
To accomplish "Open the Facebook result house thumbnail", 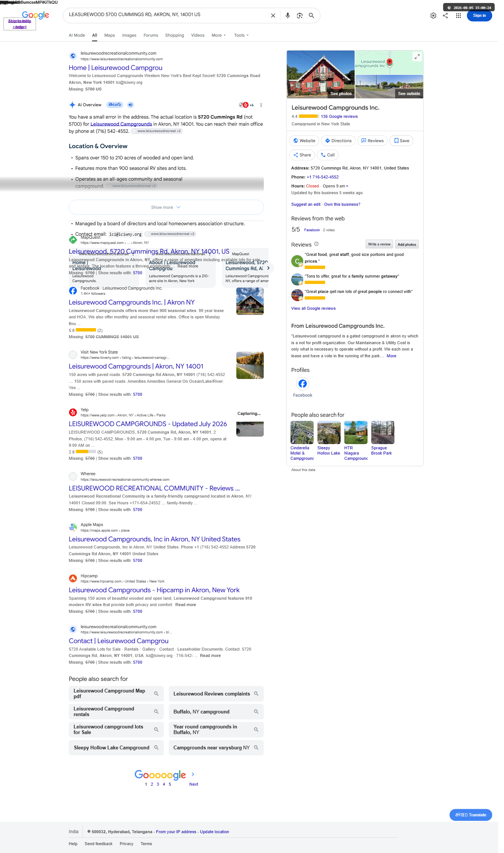I will click(250, 301).
